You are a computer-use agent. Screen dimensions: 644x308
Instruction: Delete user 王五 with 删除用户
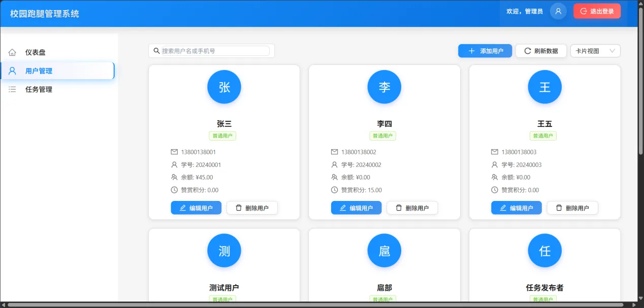pyautogui.click(x=572, y=208)
